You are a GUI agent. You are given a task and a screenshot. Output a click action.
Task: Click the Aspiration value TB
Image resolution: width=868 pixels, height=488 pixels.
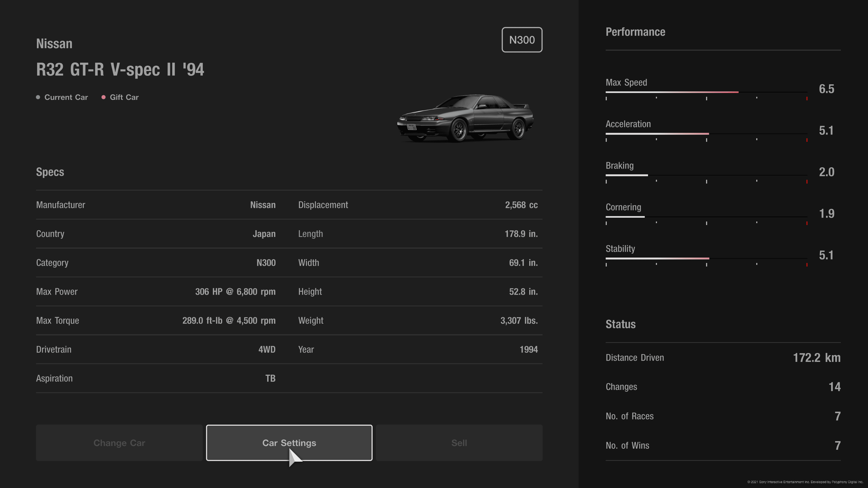click(270, 378)
